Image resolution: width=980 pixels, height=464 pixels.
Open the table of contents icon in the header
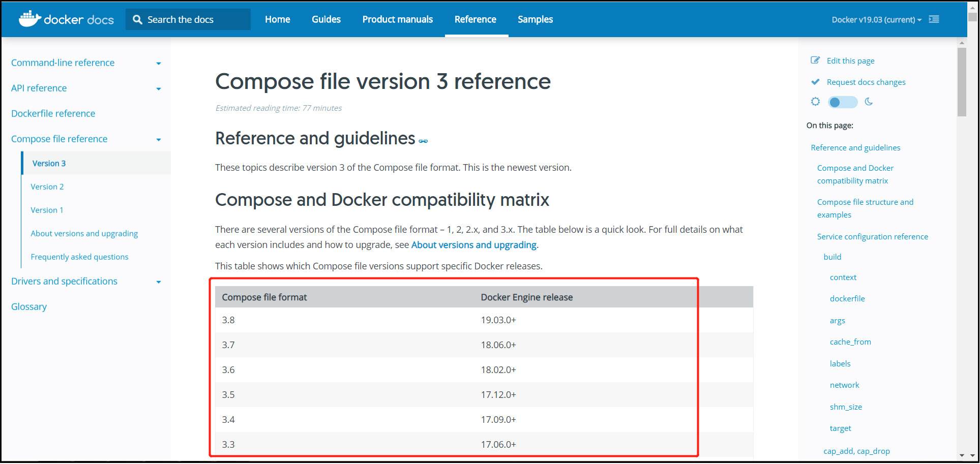click(934, 19)
